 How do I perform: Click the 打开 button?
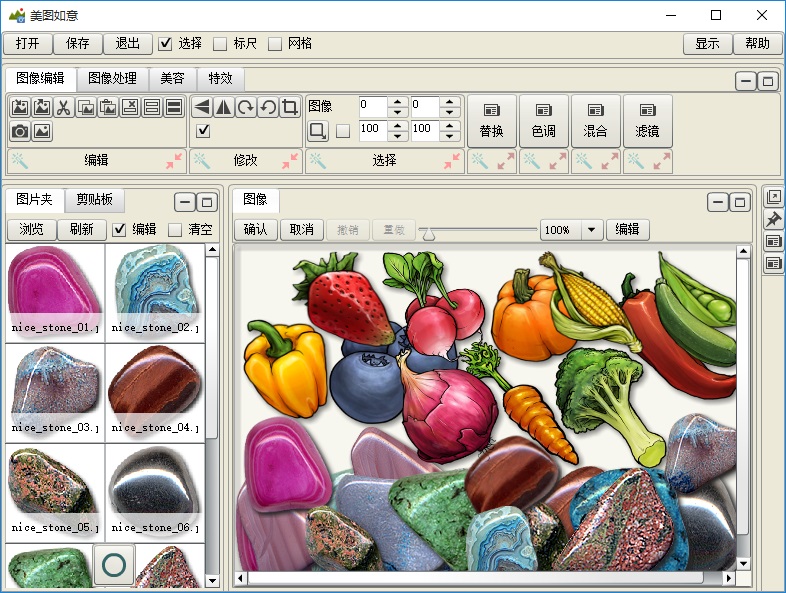[28, 44]
